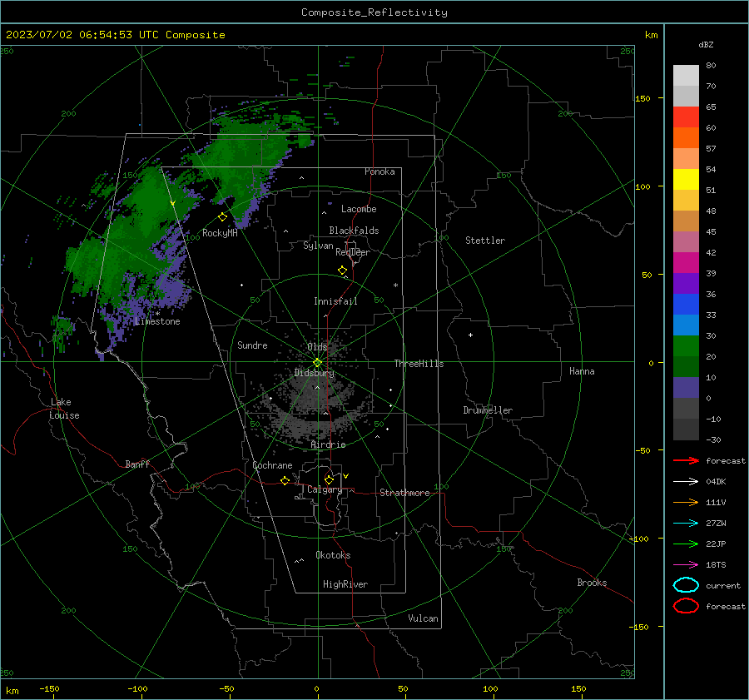This screenshot has width=749, height=700.
Task: Click the Hanna city label
Action: tap(582, 371)
